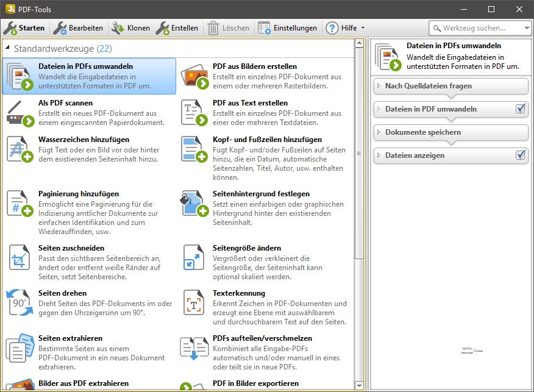Click the PDF-Tools app icon in title bar
Viewport: 534px width, 392px height.
click(10, 9)
